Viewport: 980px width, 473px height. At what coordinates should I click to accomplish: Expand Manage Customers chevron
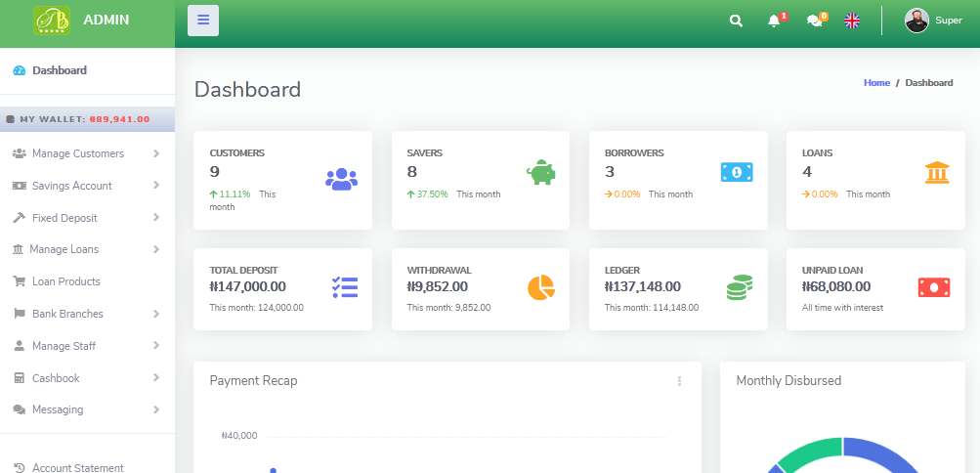(x=156, y=153)
